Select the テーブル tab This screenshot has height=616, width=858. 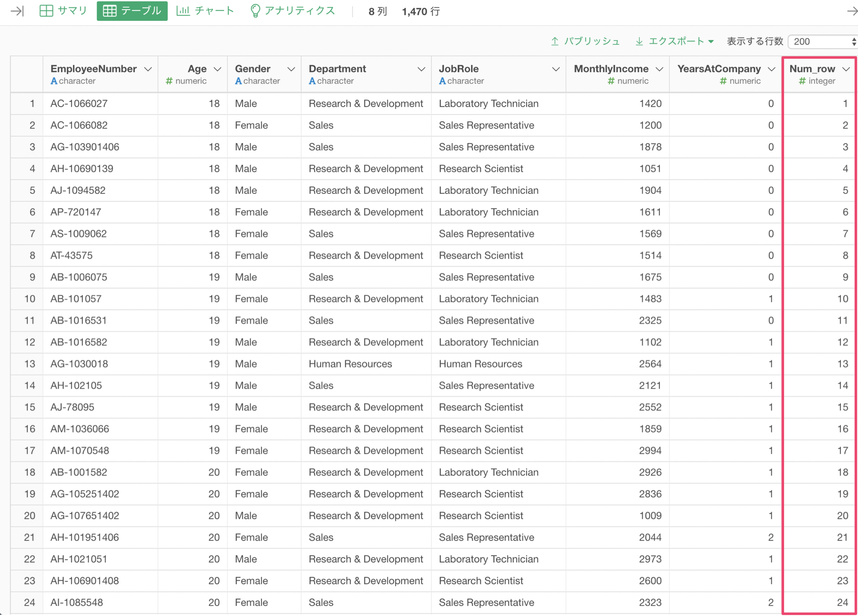tap(132, 11)
